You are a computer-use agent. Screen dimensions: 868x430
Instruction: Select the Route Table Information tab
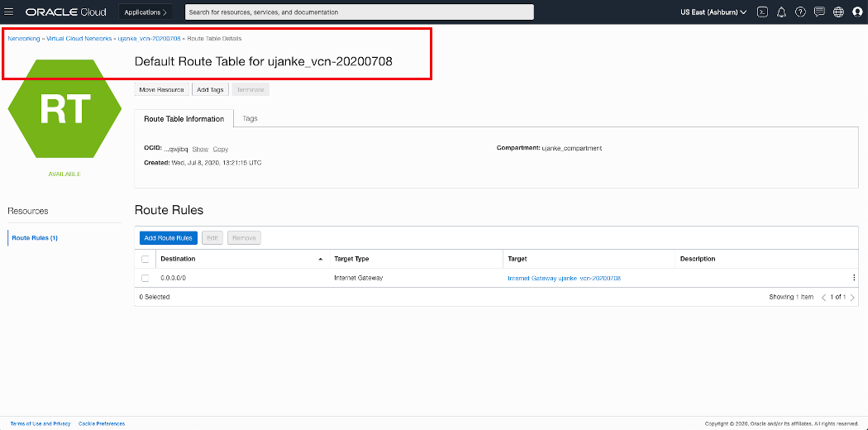(x=184, y=119)
